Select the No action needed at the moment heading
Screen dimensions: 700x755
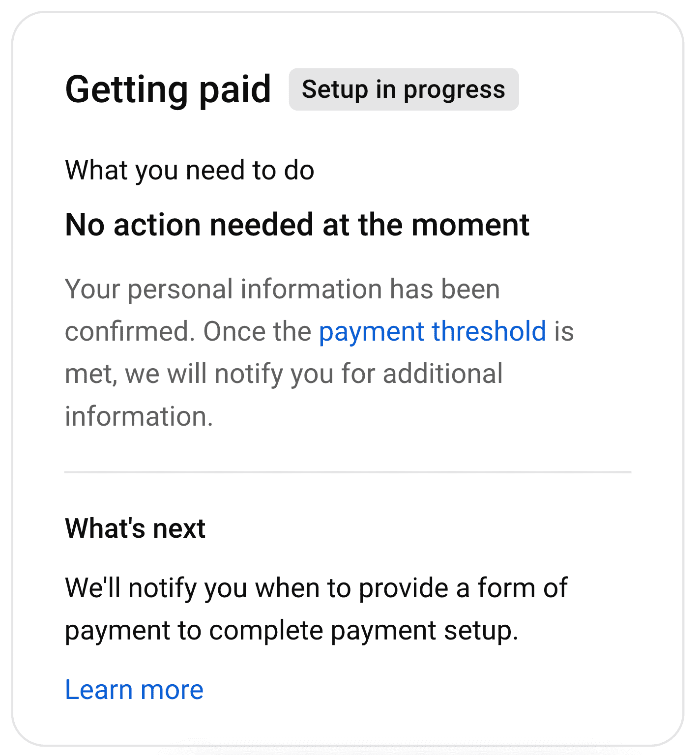click(297, 225)
